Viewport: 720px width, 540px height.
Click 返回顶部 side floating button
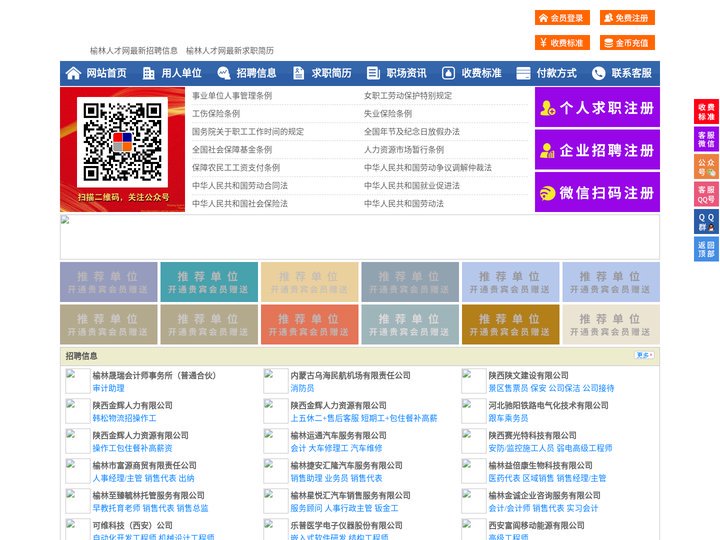706,249
